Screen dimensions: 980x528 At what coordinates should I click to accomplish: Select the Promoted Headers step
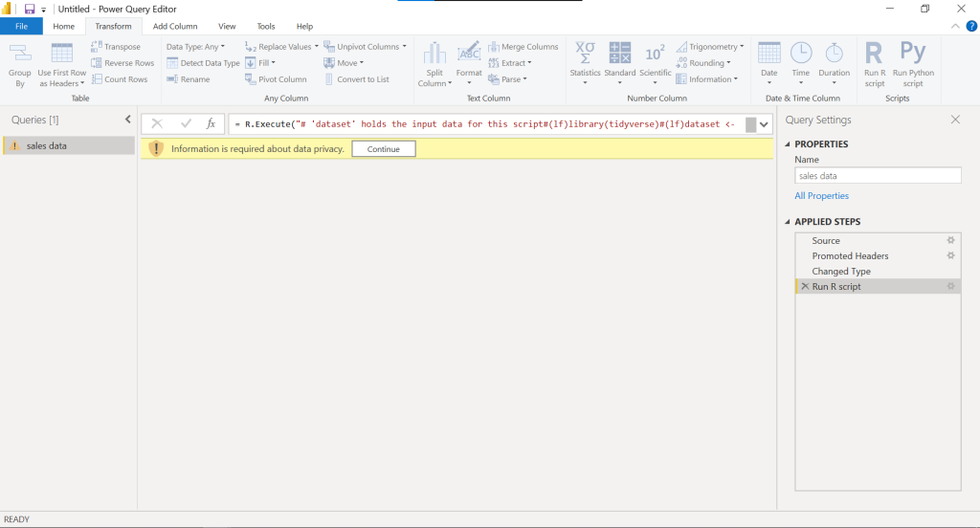878,255
